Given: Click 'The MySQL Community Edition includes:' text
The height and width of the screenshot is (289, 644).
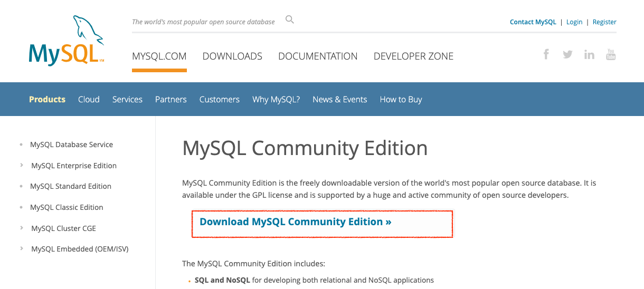Looking at the screenshot, I should (x=254, y=263).
